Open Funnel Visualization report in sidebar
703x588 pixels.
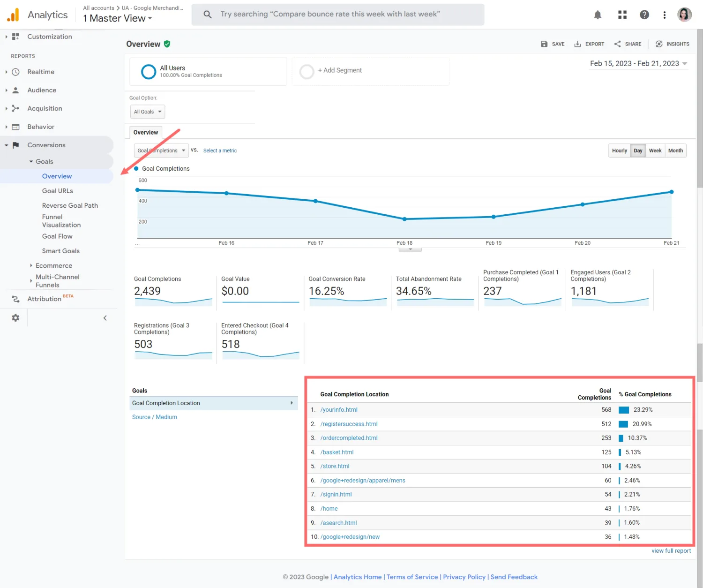click(61, 221)
